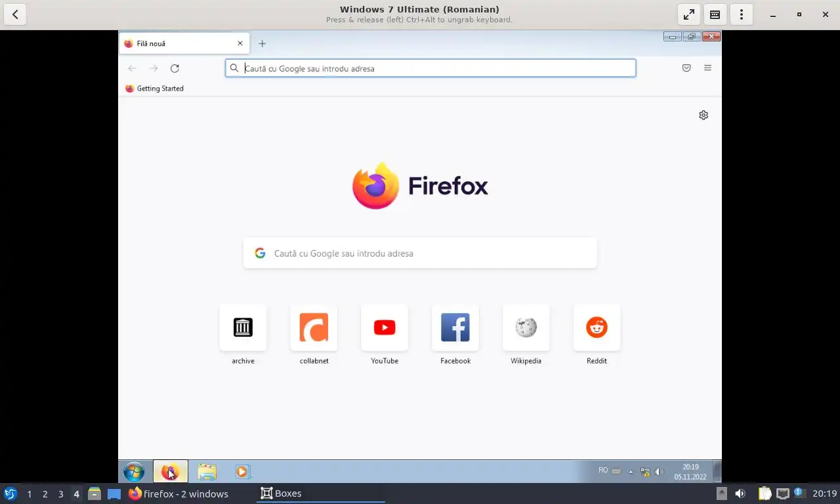
Task: Click the blue show-desktop panel icon
Action: coord(114,493)
